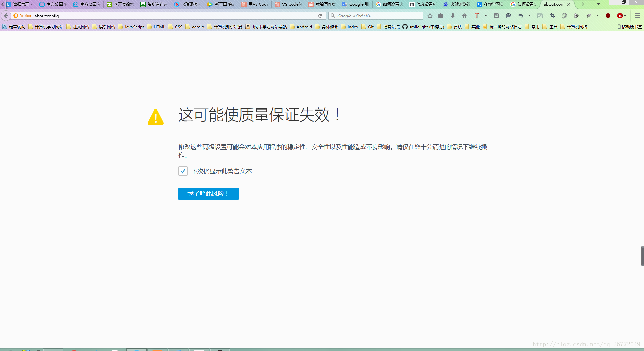Switch to the 火狐浏览器 tab
Image resolution: width=644 pixels, height=351 pixels.
pyautogui.click(x=456, y=4)
